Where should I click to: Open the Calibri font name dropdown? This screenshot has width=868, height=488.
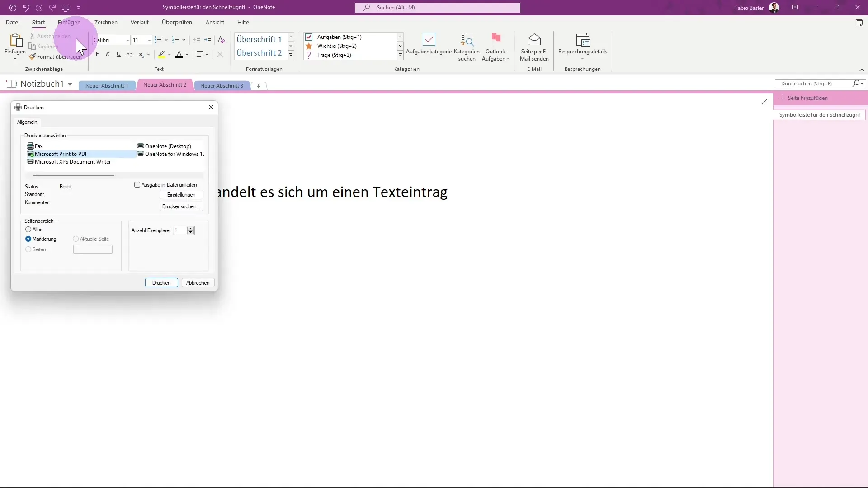[127, 40]
